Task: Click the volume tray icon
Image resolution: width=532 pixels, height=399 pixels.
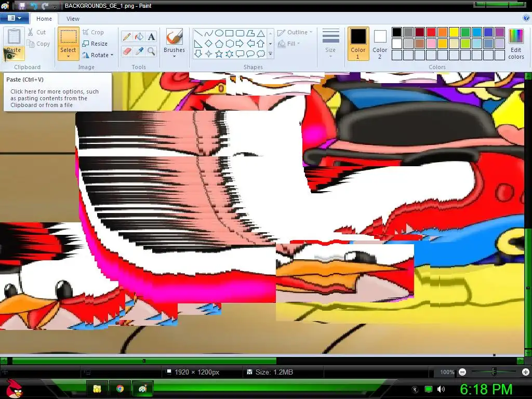Action: click(x=441, y=389)
